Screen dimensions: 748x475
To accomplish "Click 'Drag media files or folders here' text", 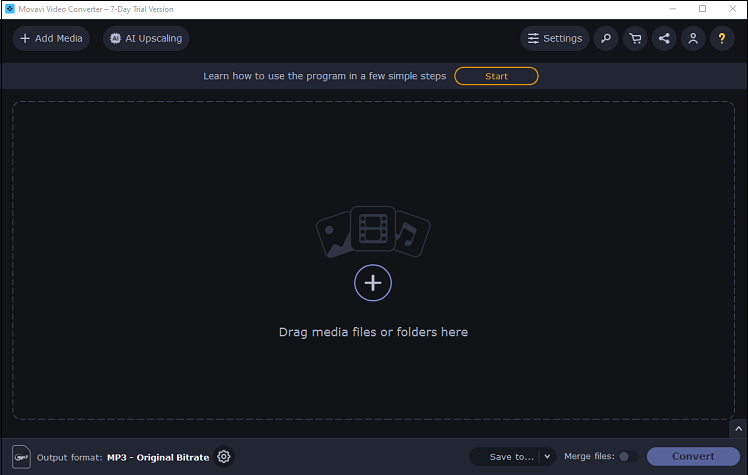I will (373, 332).
